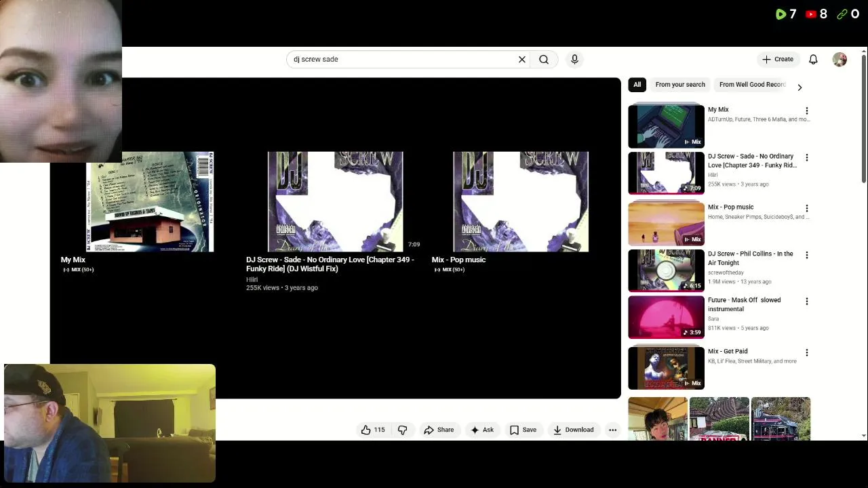Open the 'In the Air Tonight' sidebar thumbnail

[x=666, y=270]
